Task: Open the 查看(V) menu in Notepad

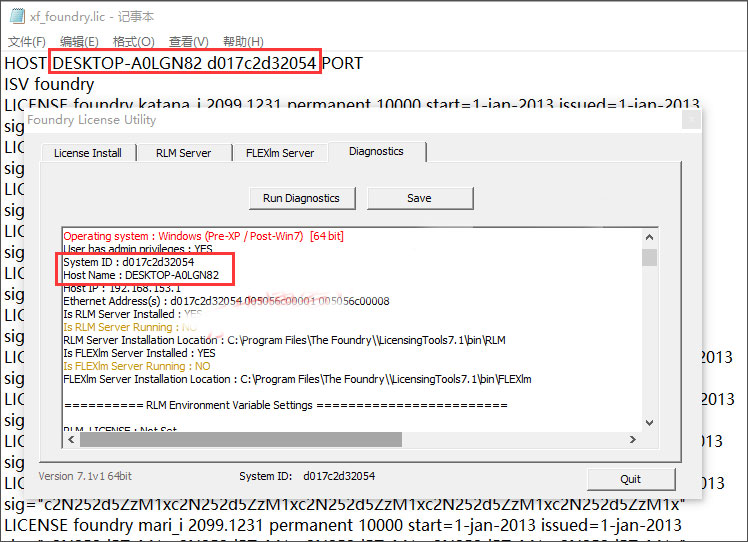Action: tap(188, 42)
